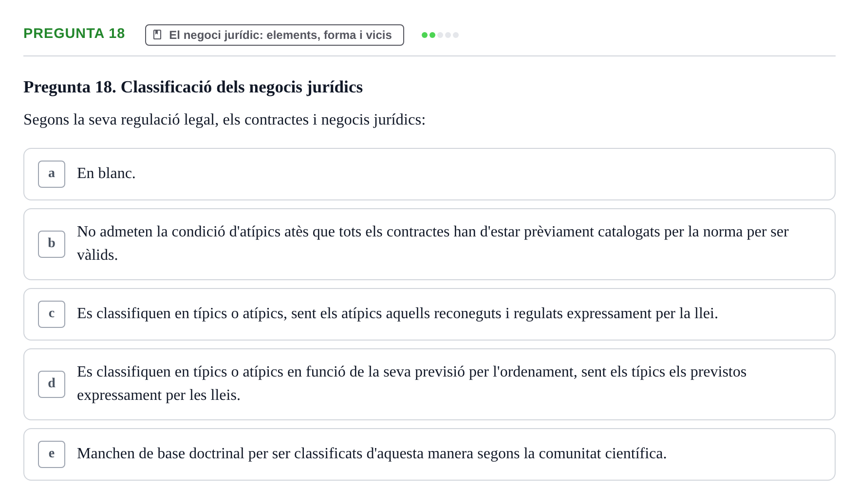Select answer letter box 'c'
The height and width of the screenshot is (504, 859).
tap(52, 314)
